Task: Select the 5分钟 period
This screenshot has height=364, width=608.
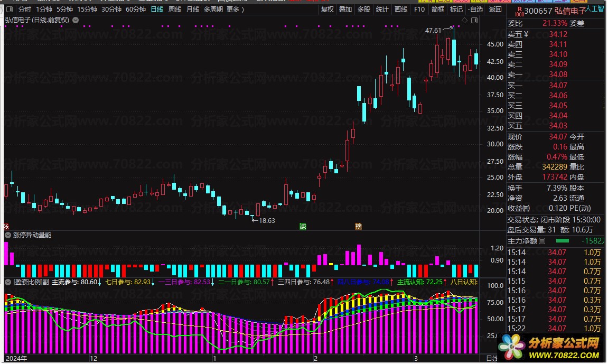Action: [x=64, y=10]
